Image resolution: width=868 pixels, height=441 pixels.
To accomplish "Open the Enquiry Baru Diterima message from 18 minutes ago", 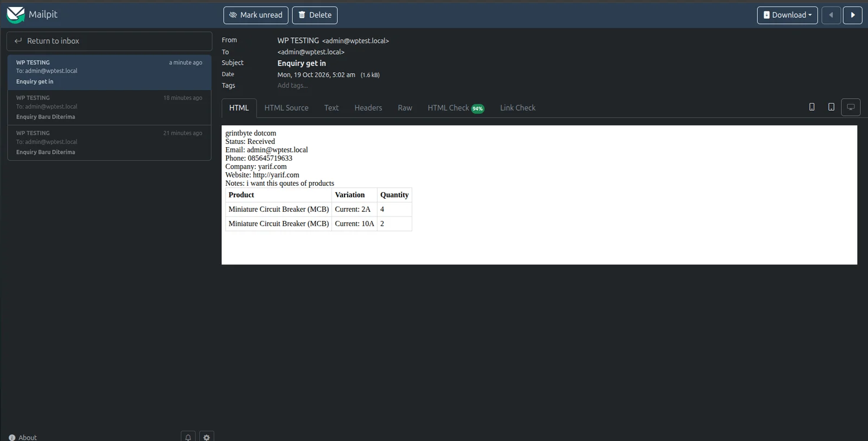I will [x=109, y=108].
